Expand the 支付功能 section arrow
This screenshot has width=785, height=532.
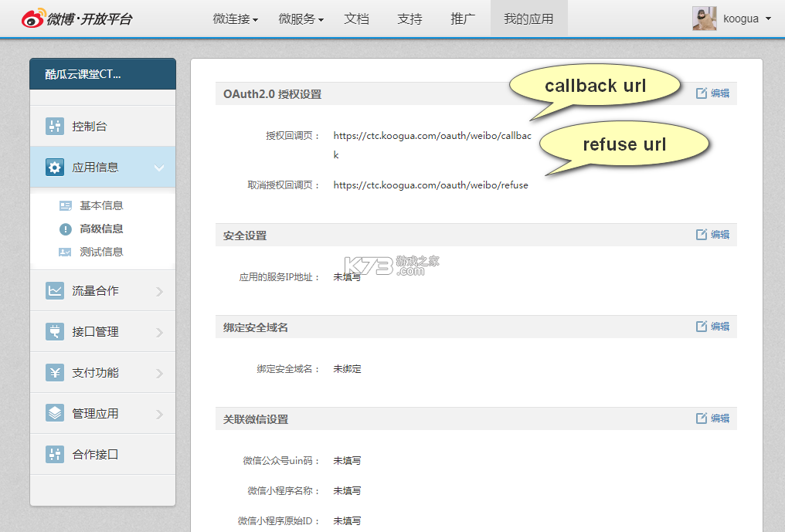click(x=160, y=374)
